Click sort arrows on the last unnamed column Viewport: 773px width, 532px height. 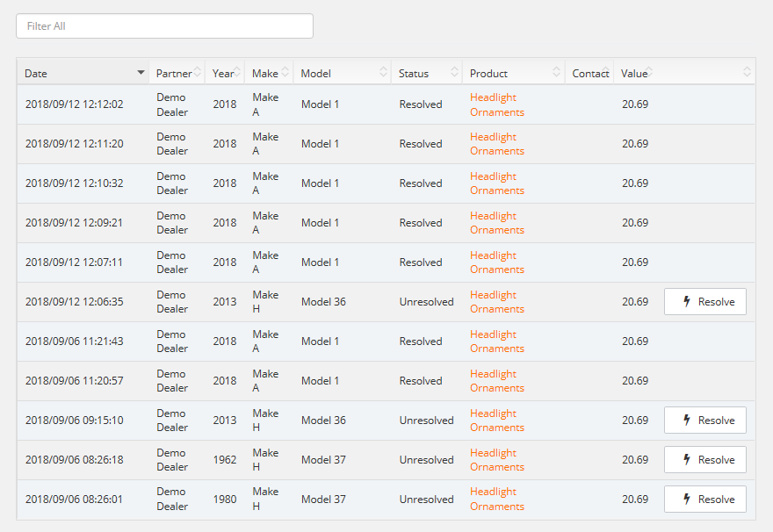(x=747, y=72)
